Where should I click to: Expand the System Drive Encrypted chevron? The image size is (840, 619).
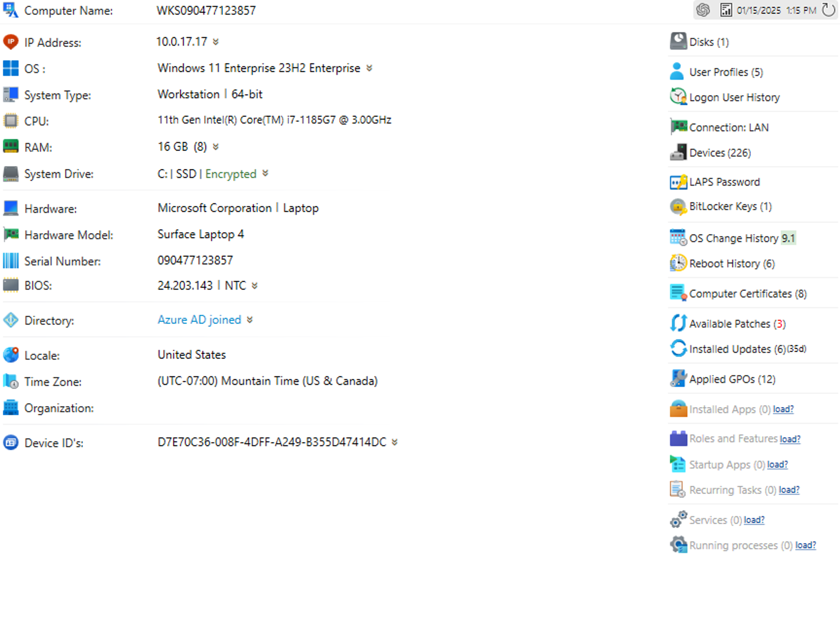[x=265, y=173]
